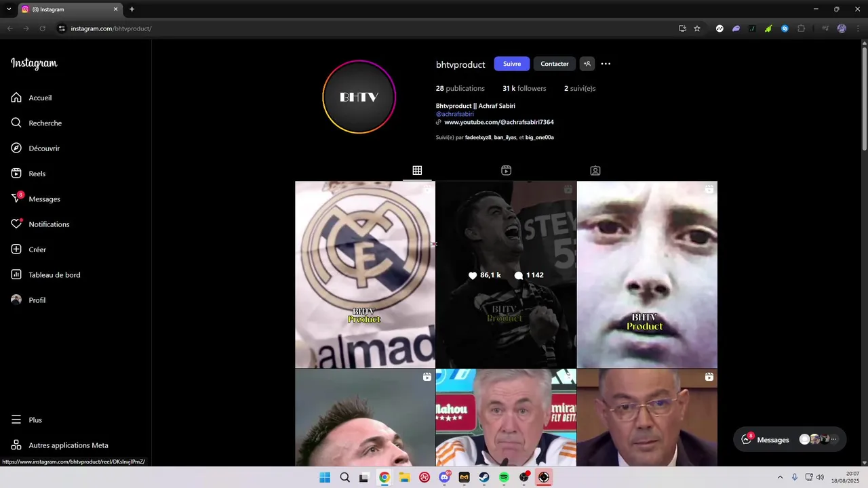Open the YouTube link in bio
Screen dimensions: 868x488
(x=498, y=122)
